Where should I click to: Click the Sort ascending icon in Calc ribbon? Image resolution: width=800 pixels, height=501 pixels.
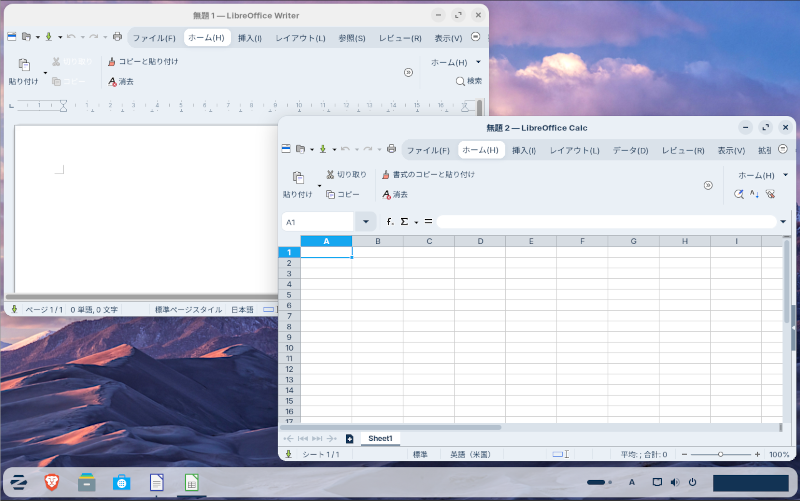click(x=754, y=194)
